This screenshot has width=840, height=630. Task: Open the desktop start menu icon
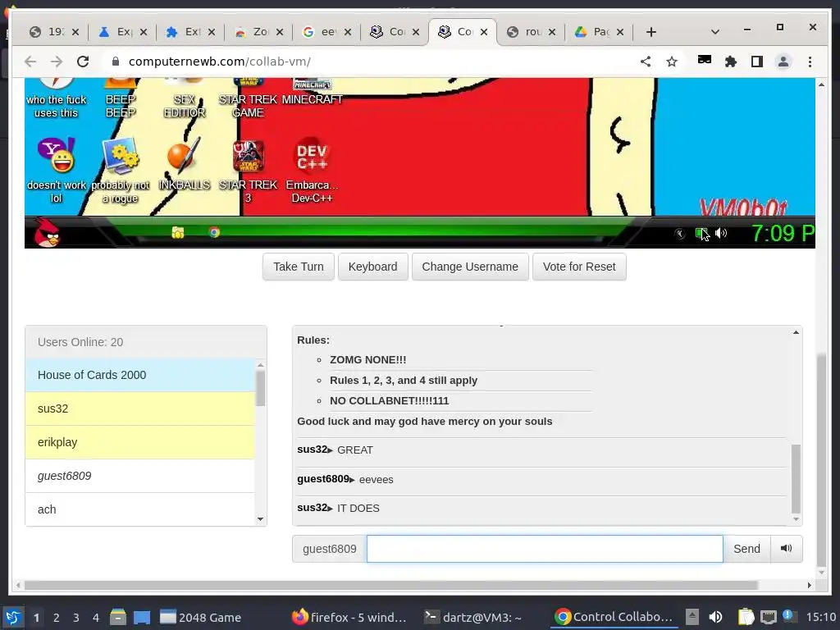[x=13, y=617]
